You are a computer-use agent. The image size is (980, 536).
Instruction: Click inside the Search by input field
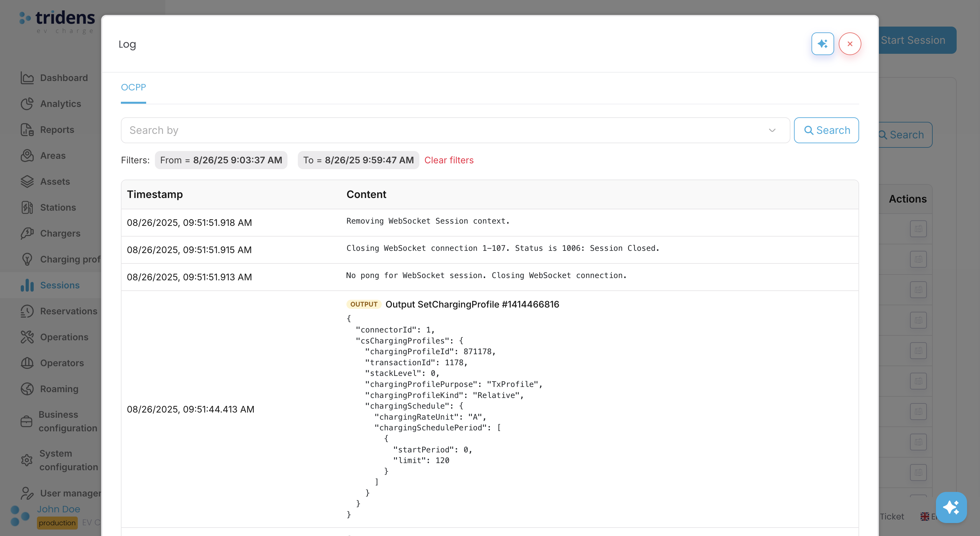point(343,130)
